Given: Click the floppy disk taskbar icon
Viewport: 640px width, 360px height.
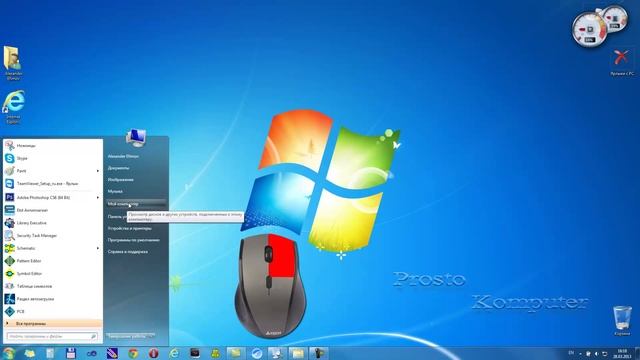Looking at the screenshot, I should point(71,353).
